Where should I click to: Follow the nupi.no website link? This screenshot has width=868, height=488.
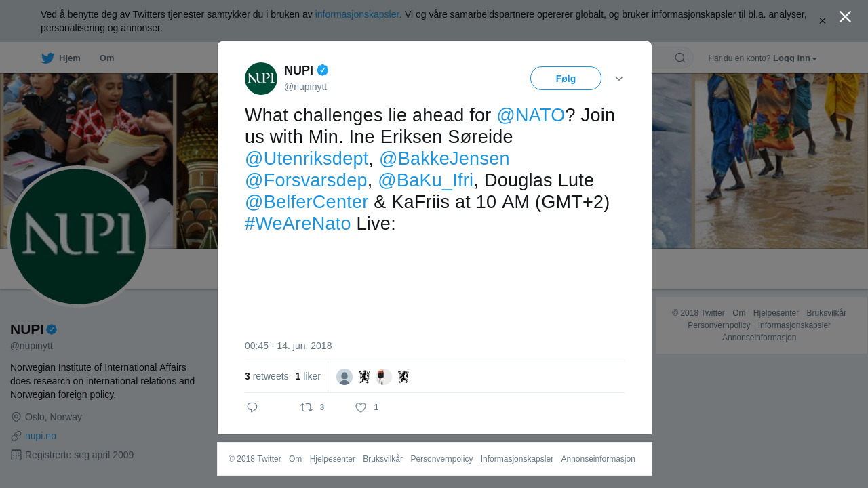click(x=41, y=436)
